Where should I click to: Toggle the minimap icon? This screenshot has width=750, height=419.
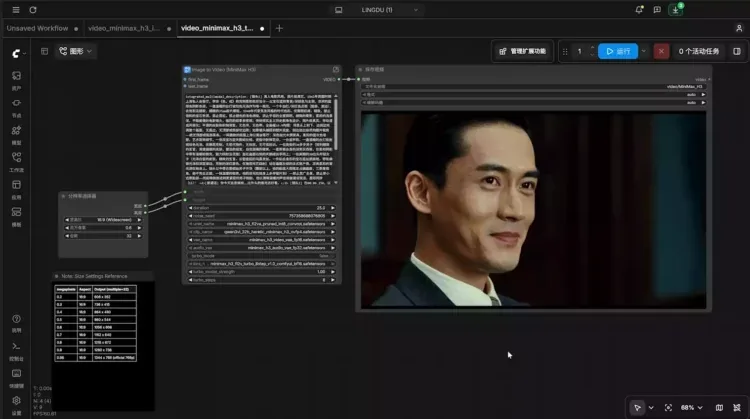719,408
